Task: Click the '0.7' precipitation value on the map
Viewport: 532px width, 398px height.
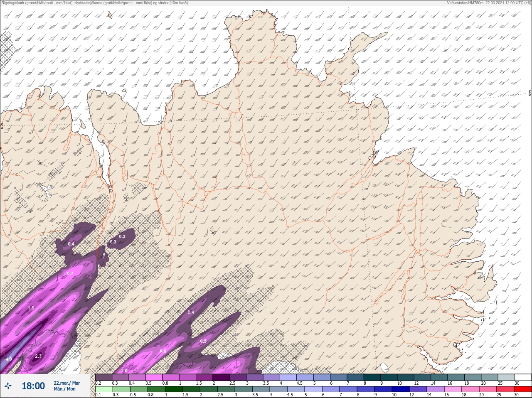Action: (70, 273)
